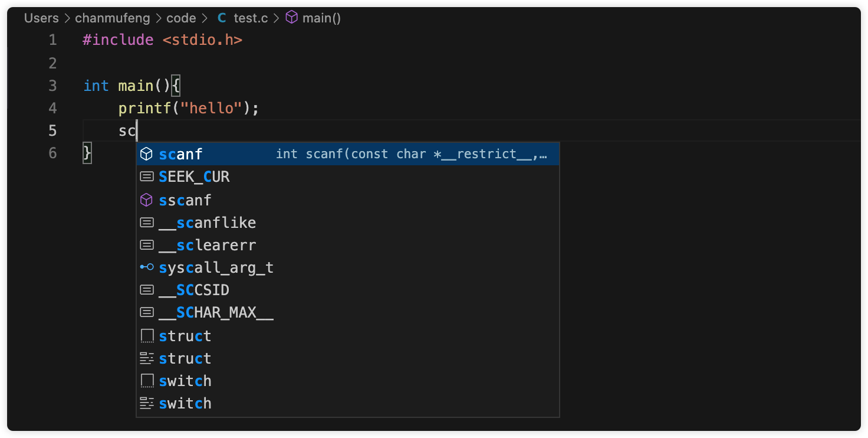Click the int keyword on line 3
868x438 pixels.
tap(96, 86)
